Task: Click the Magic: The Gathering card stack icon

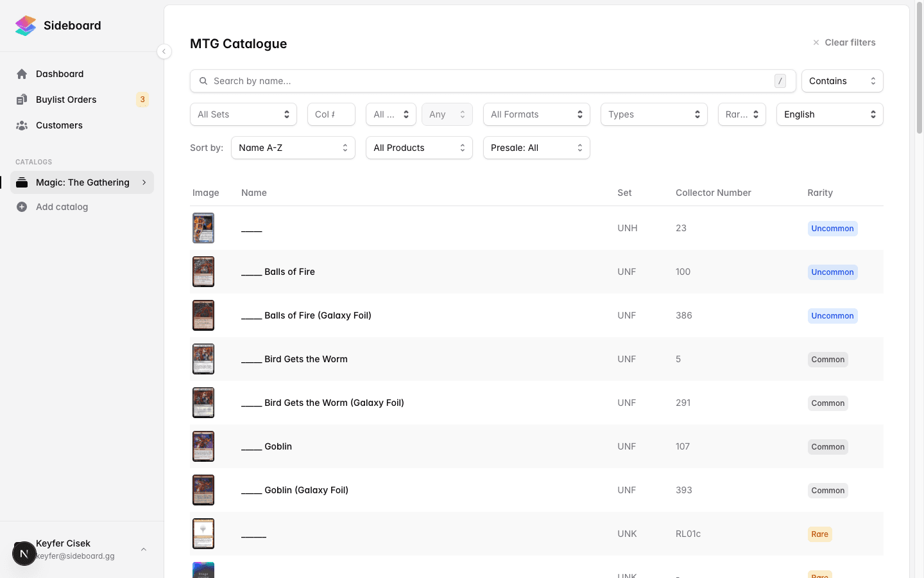Action: pos(22,182)
